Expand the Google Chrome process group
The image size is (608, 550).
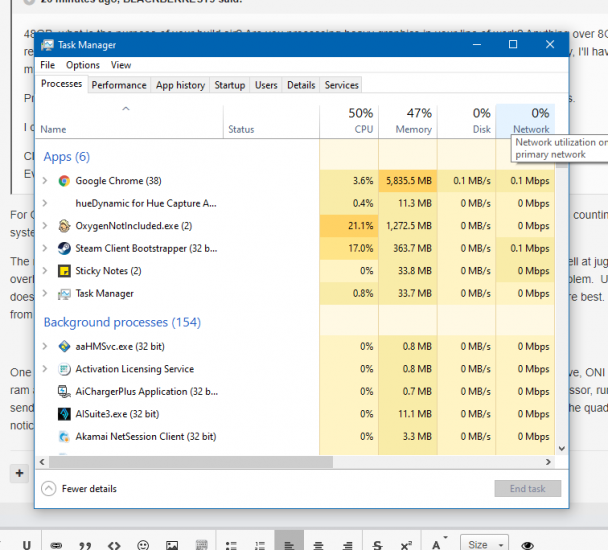[44, 181]
